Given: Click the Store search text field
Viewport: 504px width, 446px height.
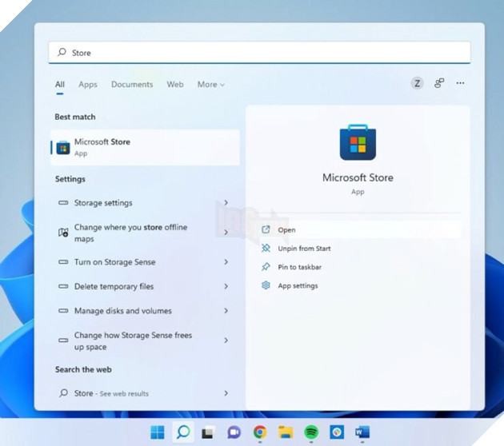Looking at the screenshot, I should 259,52.
